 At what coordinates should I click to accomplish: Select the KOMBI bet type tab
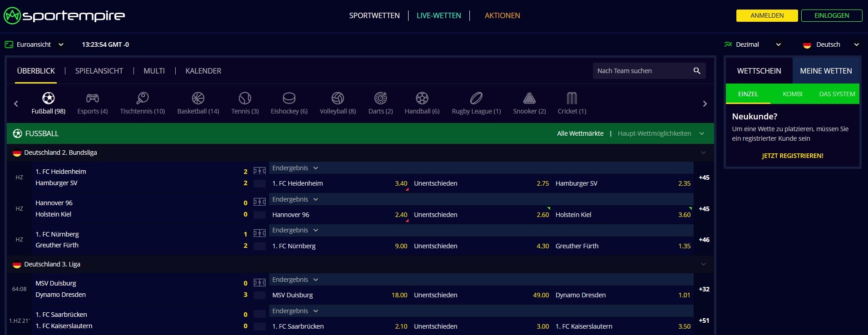[x=793, y=94]
